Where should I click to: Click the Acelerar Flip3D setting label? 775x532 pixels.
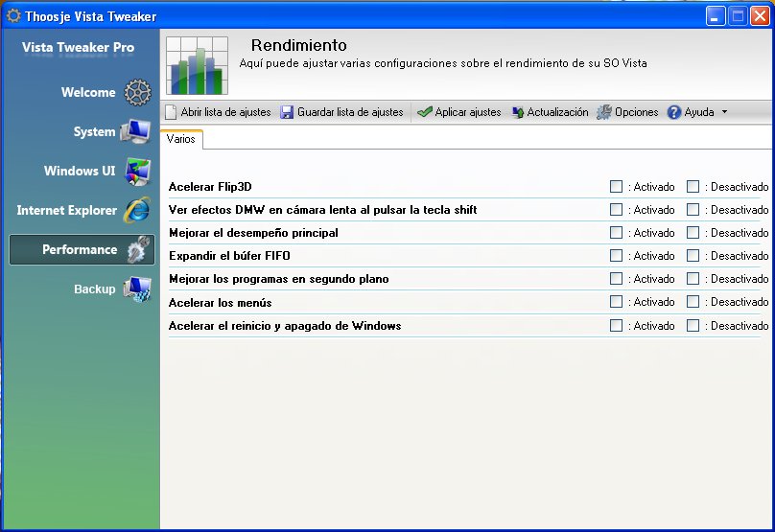[x=210, y=187]
